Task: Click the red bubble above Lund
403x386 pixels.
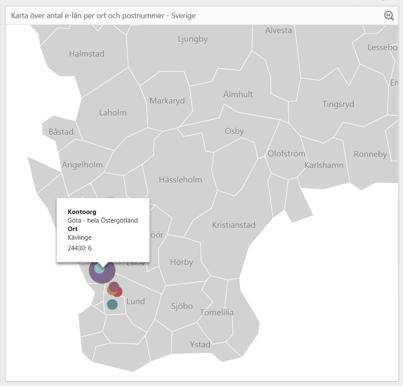Action: (x=117, y=292)
